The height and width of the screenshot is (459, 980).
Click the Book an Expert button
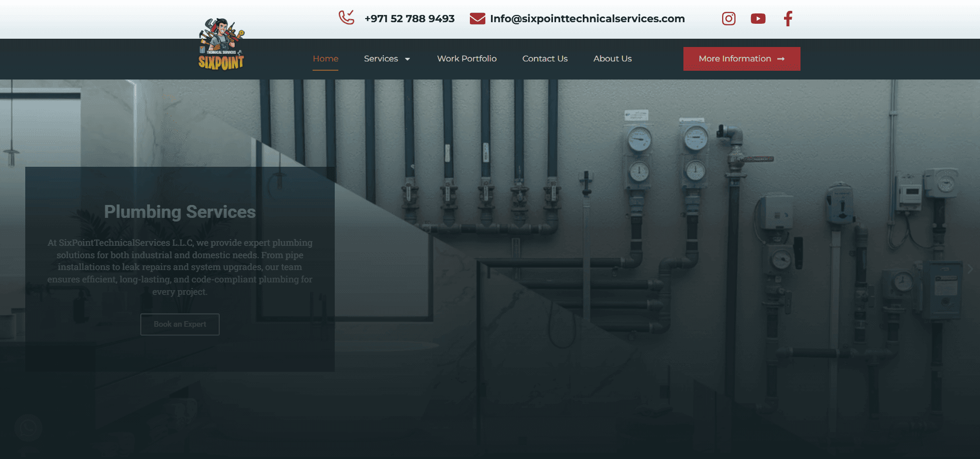[180, 324]
